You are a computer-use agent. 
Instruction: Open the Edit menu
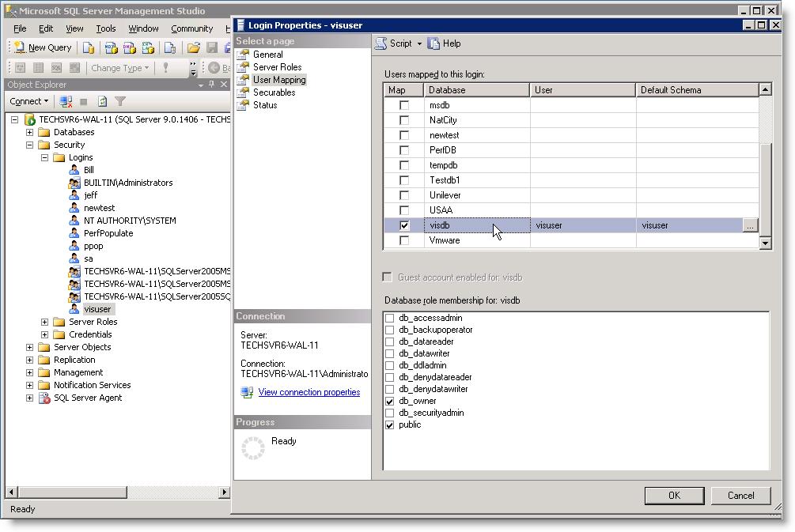[x=46, y=29]
